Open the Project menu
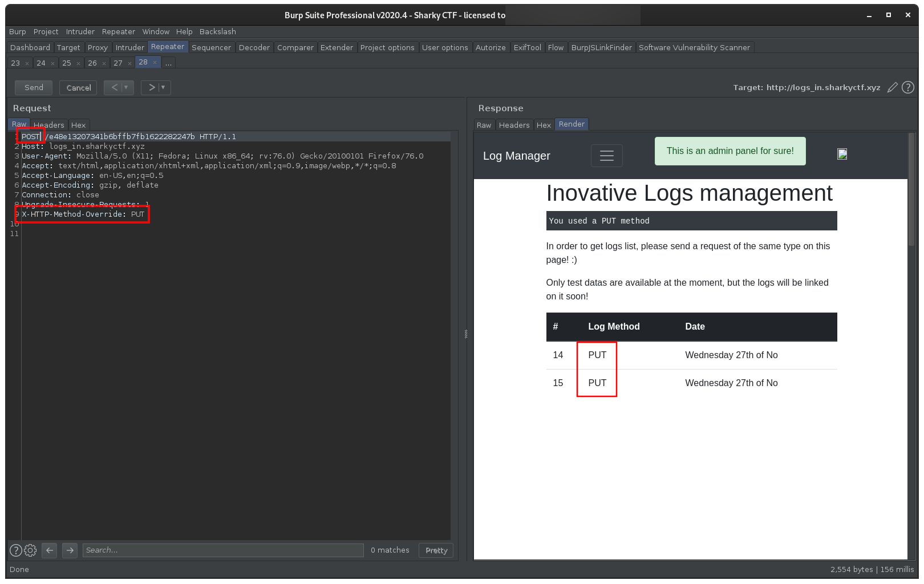 pos(46,32)
